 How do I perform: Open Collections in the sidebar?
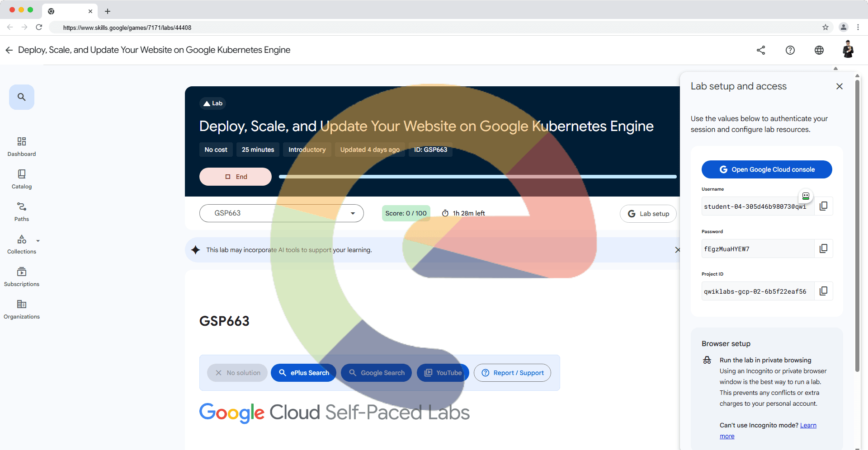22,244
